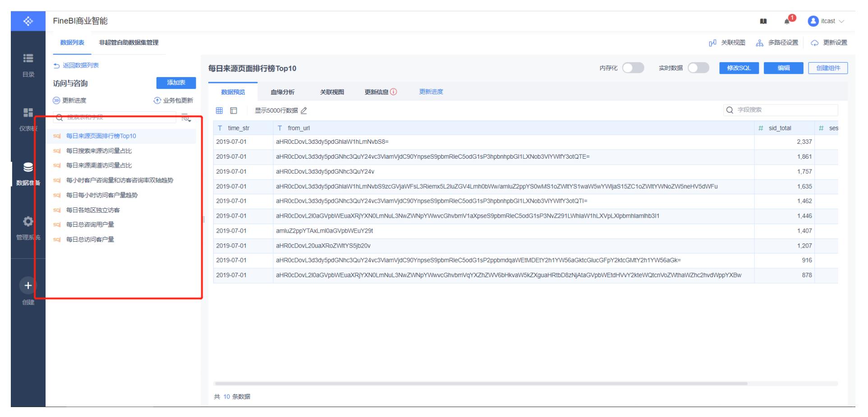Select the column layout view icon
The image size is (868, 417).
234,110
